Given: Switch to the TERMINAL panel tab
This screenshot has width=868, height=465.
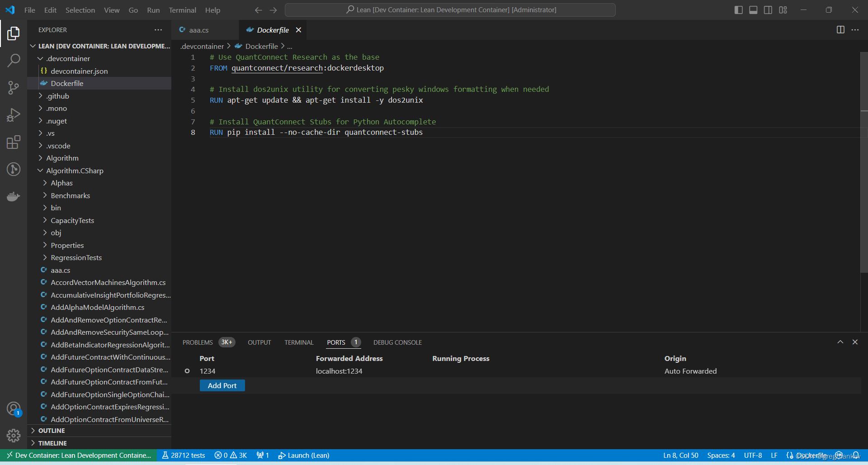Looking at the screenshot, I should (299, 342).
